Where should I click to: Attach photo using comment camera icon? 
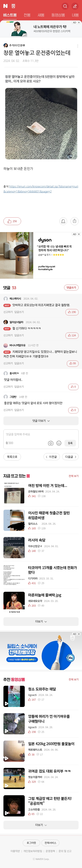coord(50,443)
